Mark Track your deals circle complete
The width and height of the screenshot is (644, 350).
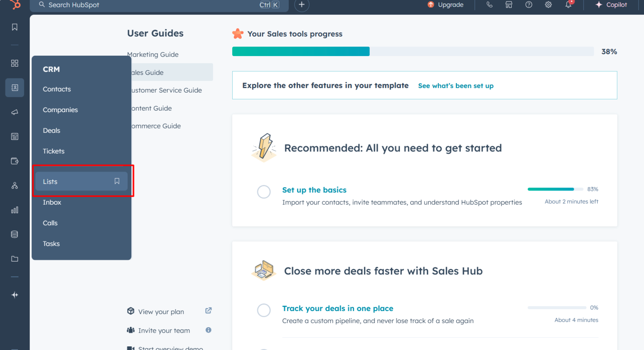pyautogui.click(x=264, y=310)
